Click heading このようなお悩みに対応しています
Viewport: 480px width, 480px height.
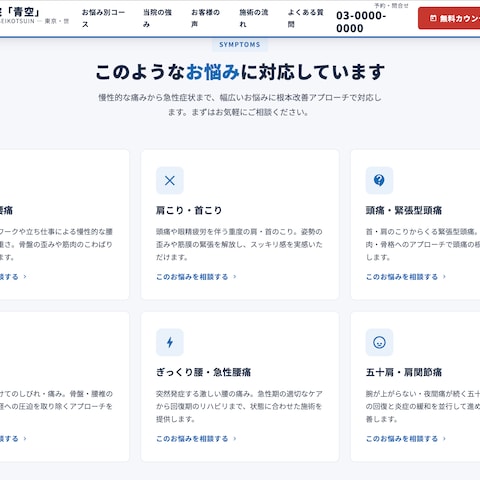coord(240,72)
